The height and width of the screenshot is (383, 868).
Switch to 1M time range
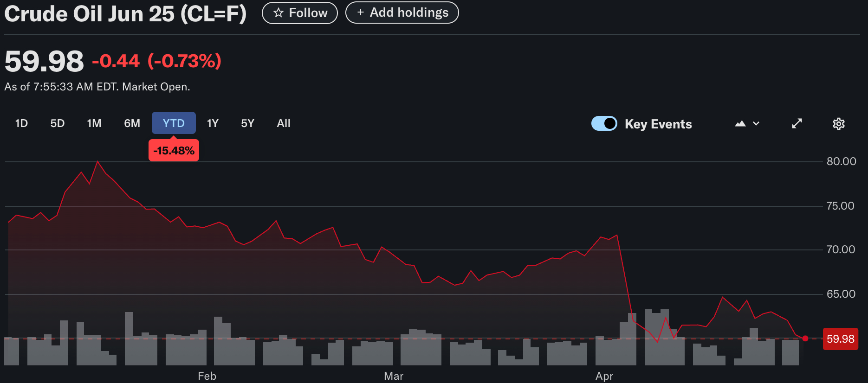[94, 123]
